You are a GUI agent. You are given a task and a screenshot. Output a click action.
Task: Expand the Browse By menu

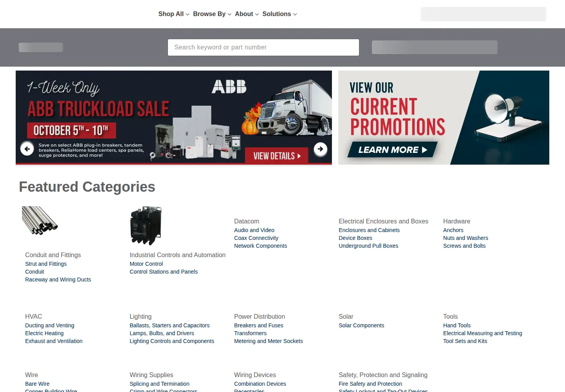point(212,14)
